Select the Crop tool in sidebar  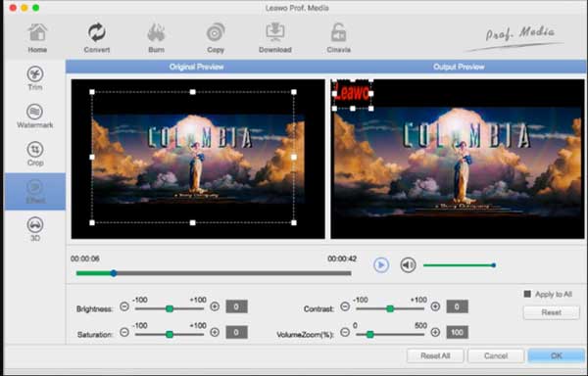[35, 154]
